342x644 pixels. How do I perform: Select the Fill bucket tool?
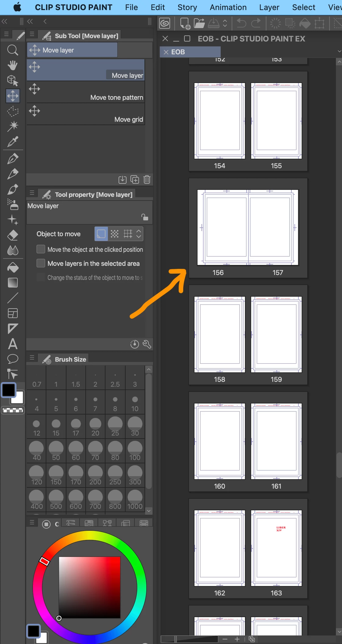tap(12, 267)
